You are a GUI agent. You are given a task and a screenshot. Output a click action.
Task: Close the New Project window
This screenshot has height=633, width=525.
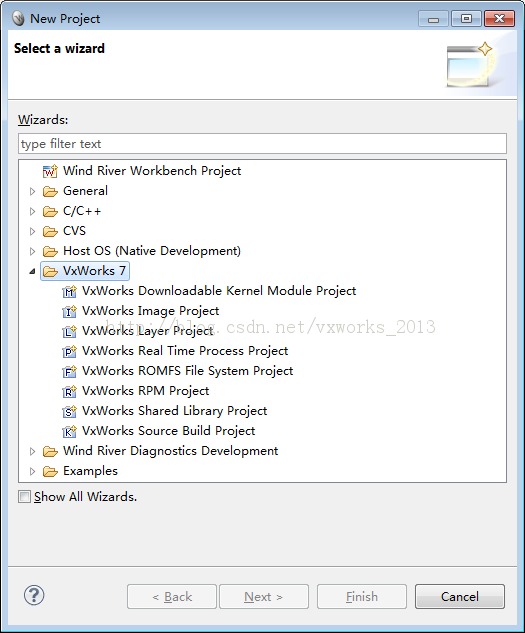(x=500, y=19)
